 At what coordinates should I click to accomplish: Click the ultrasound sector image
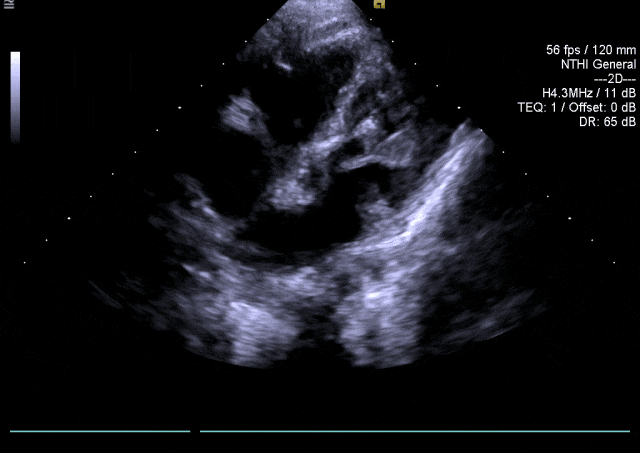[x=319, y=184]
